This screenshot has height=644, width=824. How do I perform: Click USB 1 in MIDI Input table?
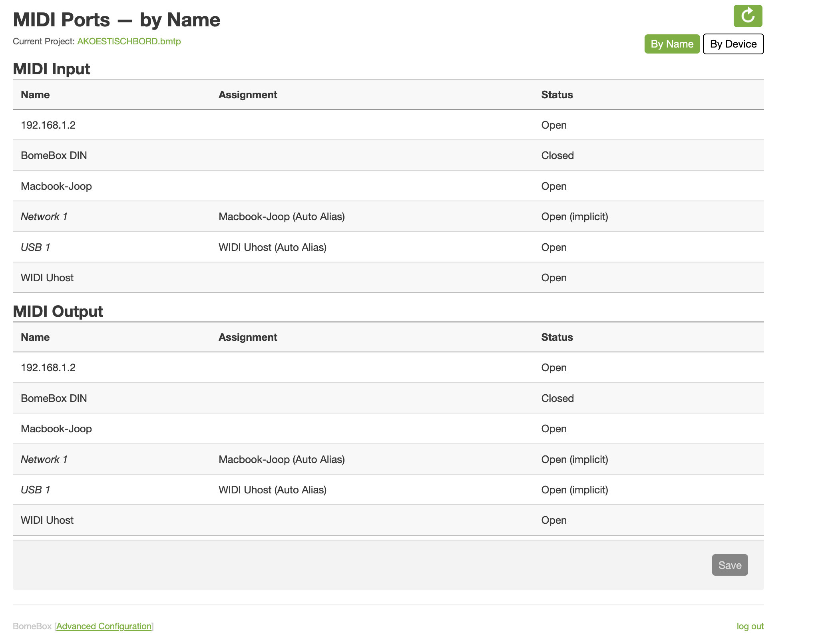point(36,247)
